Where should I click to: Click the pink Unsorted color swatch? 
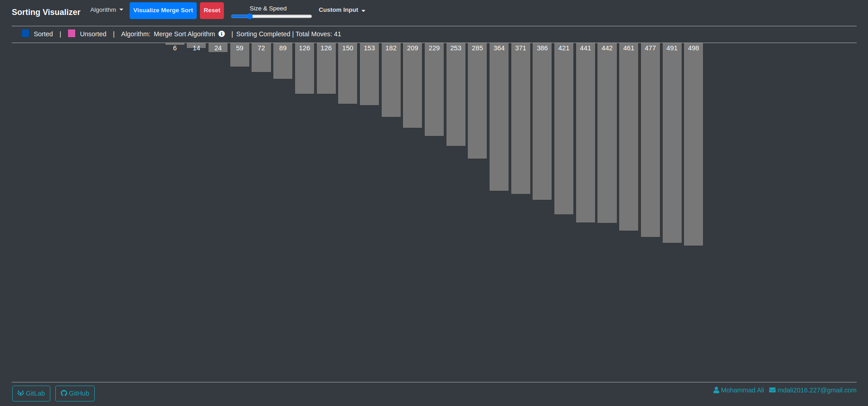(72, 33)
